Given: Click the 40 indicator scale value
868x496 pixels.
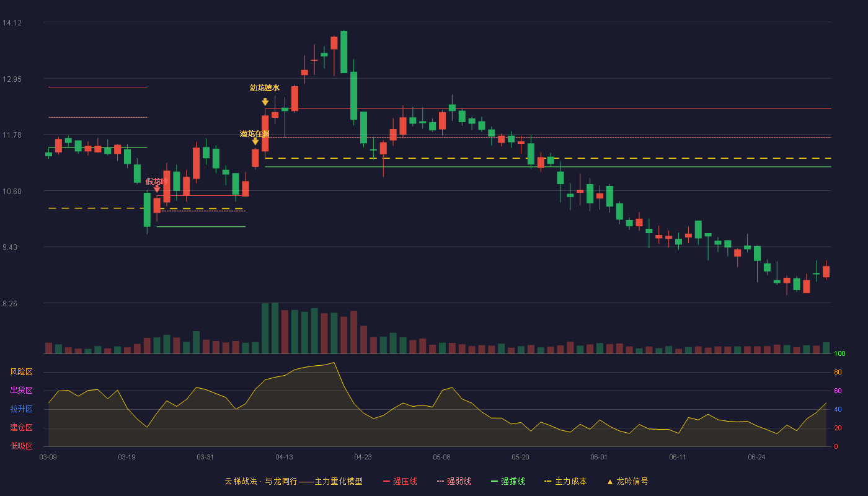Looking at the screenshot, I should click(x=838, y=409).
